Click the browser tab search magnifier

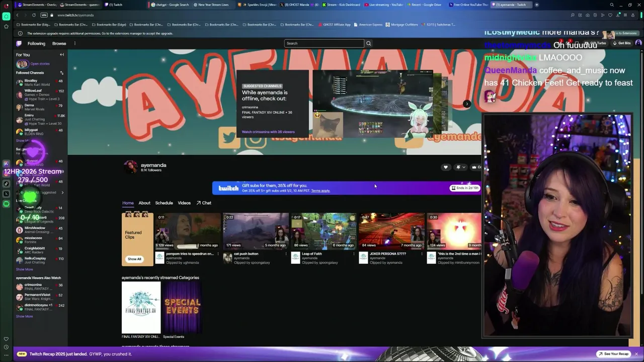[612, 5]
